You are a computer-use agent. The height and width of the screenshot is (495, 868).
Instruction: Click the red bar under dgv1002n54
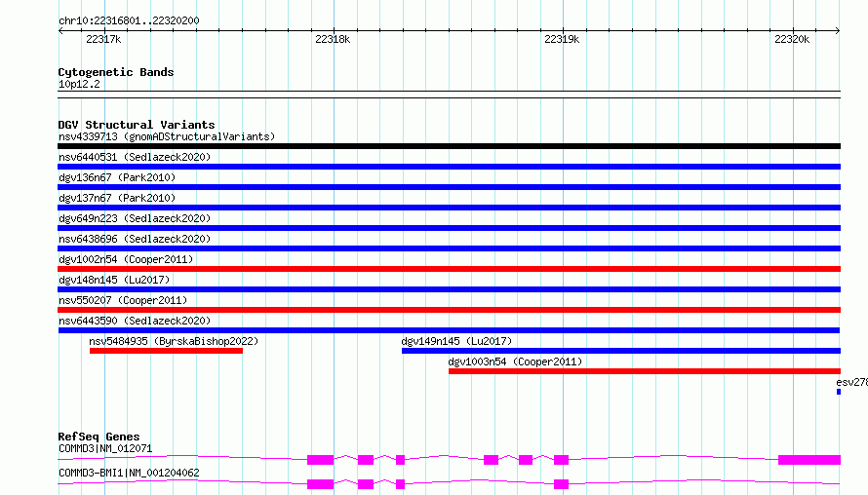pyautogui.click(x=449, y=269)
